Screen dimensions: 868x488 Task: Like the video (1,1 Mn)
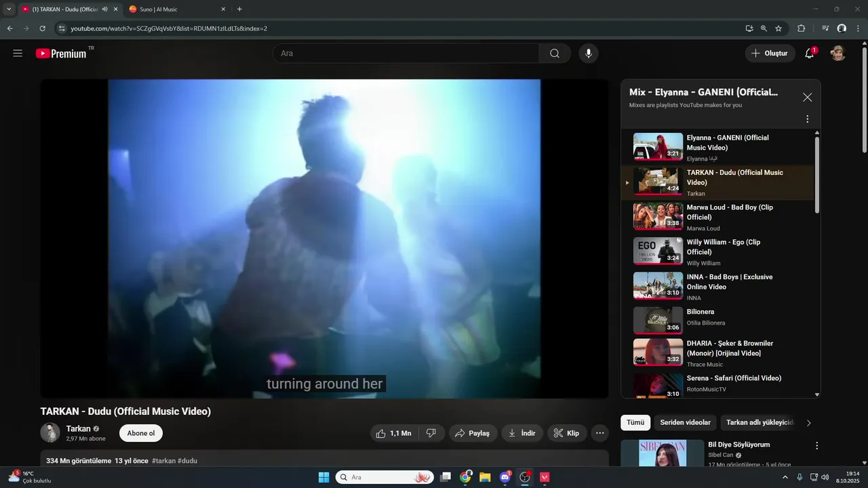tap(393, 433)
